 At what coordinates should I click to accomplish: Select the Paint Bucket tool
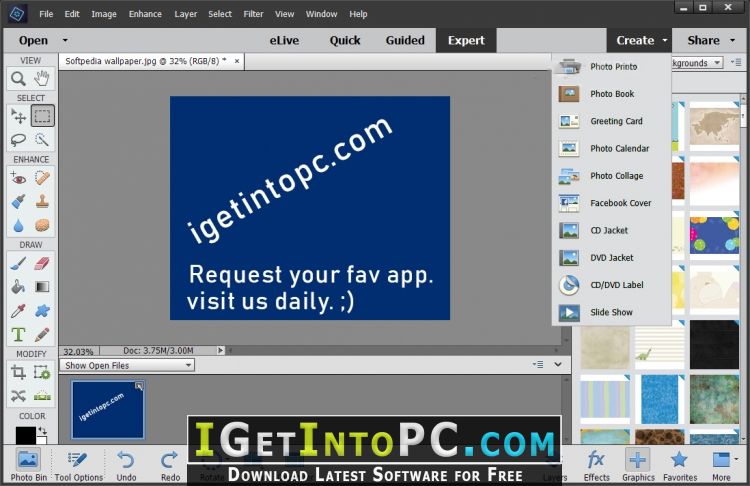19,287
